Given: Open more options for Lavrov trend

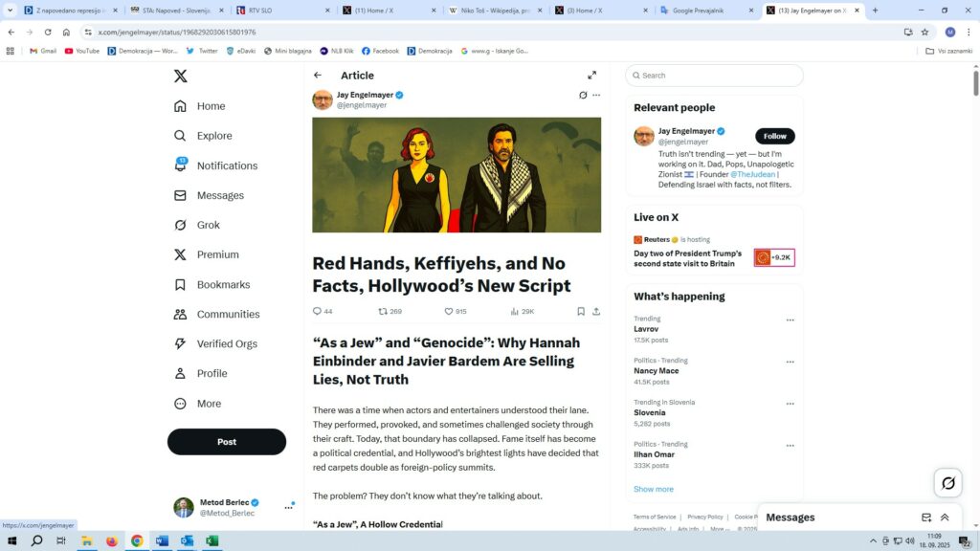Looking at the screenshot, I should click(790, 320).
